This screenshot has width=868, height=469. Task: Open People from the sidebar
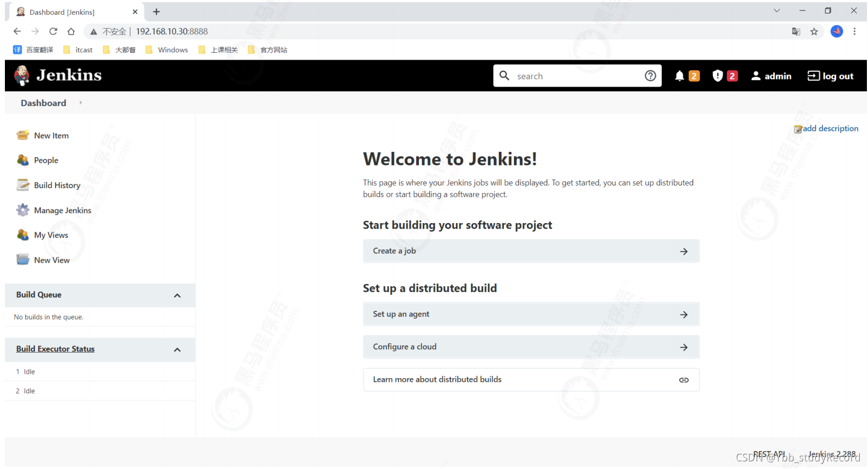46,160
